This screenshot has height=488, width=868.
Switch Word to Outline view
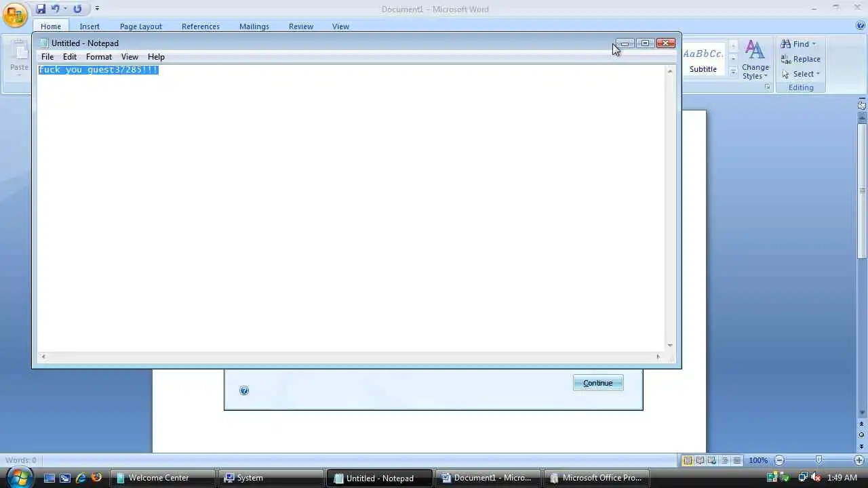[x=724, y=460]
